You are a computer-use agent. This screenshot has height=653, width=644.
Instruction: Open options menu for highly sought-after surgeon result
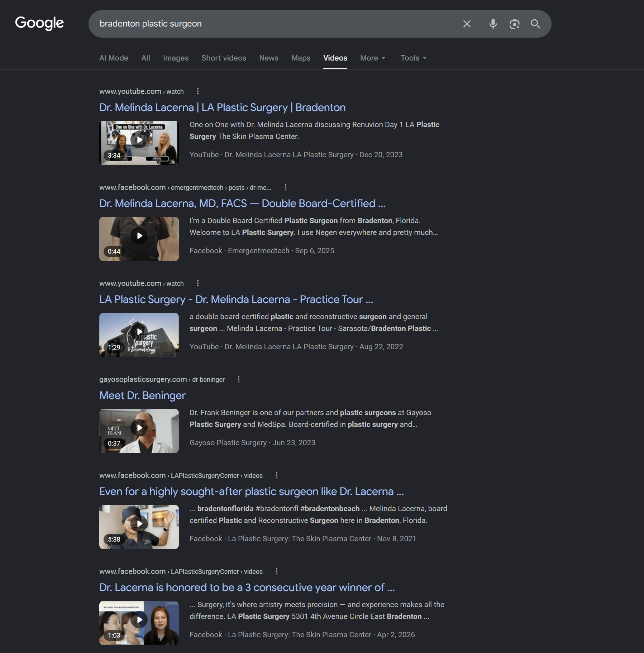tap(277, 475)
